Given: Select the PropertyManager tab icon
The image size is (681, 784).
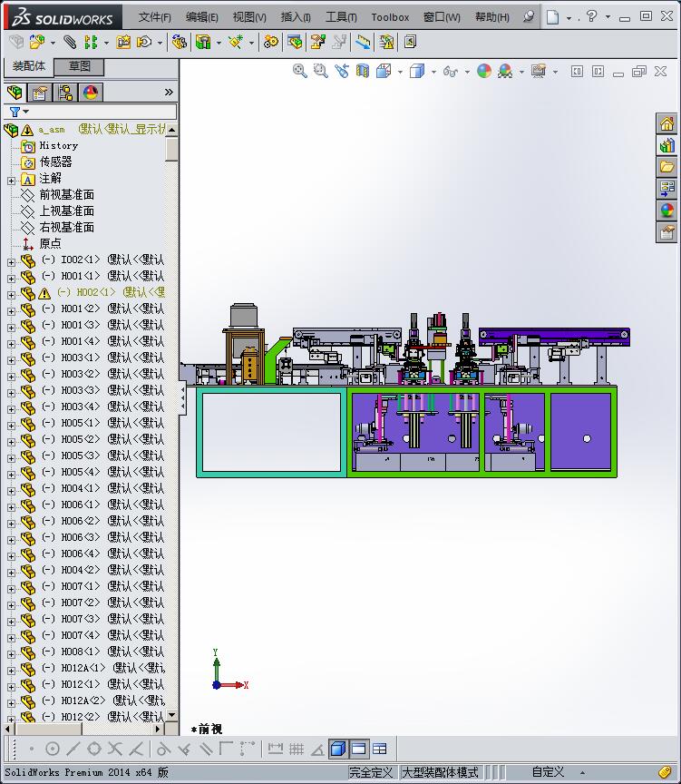Looking at the screenshot, I should tap(40, 93).
